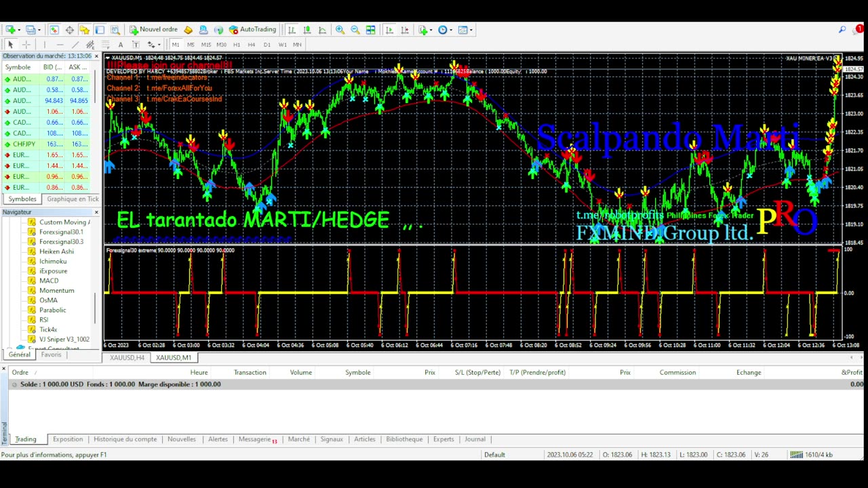Tile chart windows icon

[x=370, y=30]
